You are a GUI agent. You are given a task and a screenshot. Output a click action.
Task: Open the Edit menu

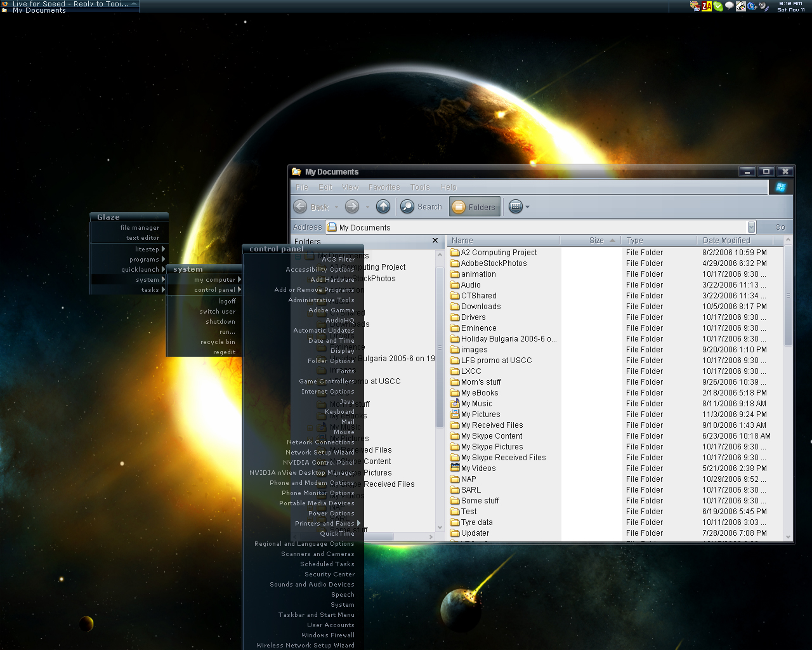[325, 187]
